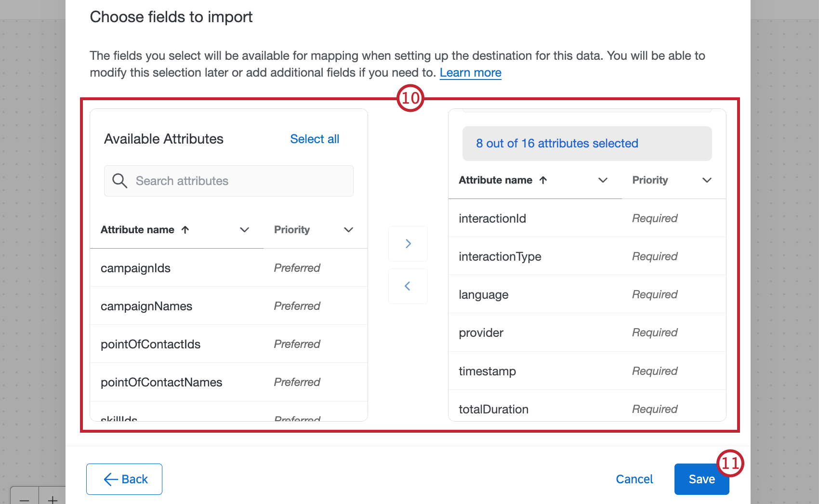Click the back arrow inside the Back button
Viewport: 819px width, 504px height.
(x=110, y=479)
